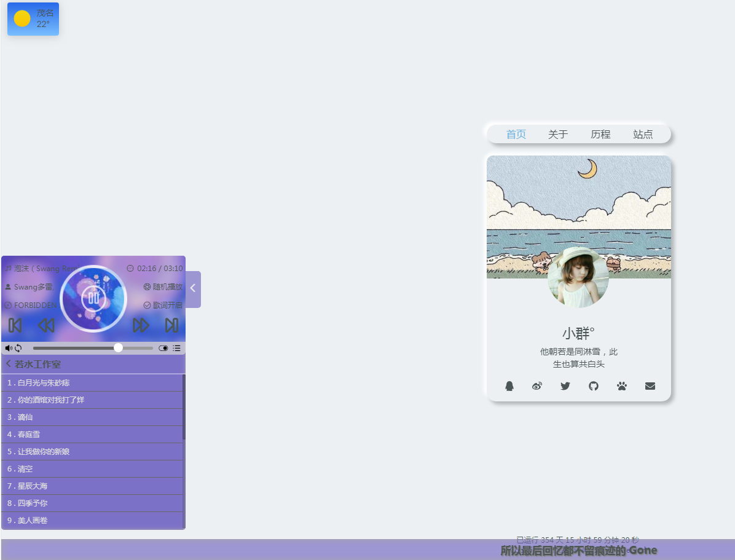Click the music progress slider handle
This screenshot has height=560, width=735.
tap(118, 348)
